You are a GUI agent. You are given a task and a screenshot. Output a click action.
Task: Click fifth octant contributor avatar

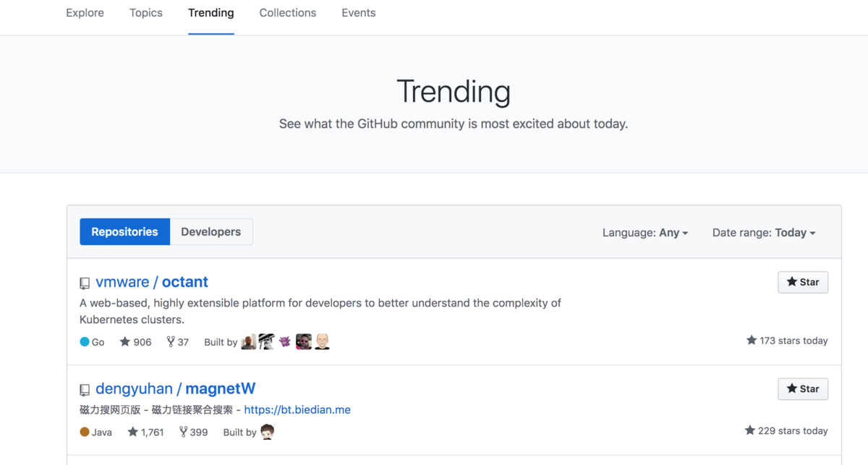pyautogui.click(x=322, y=342)
